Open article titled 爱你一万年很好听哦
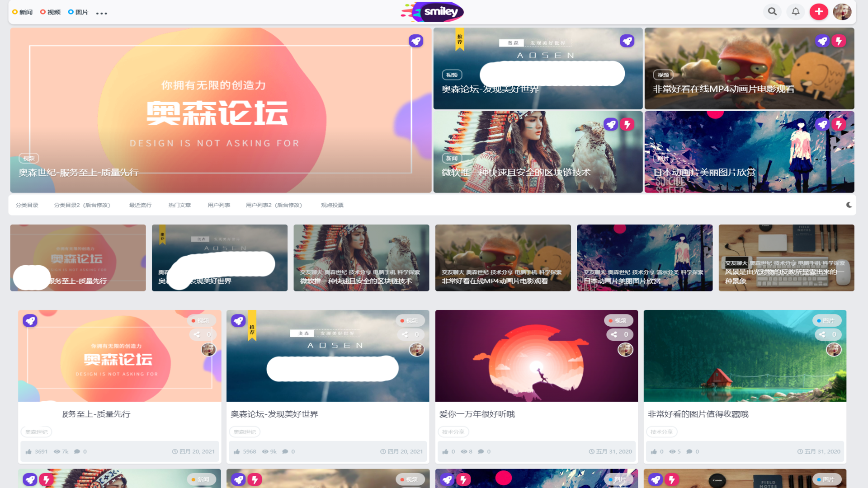Viewport: 868px width, 488px height. (477, 414)
